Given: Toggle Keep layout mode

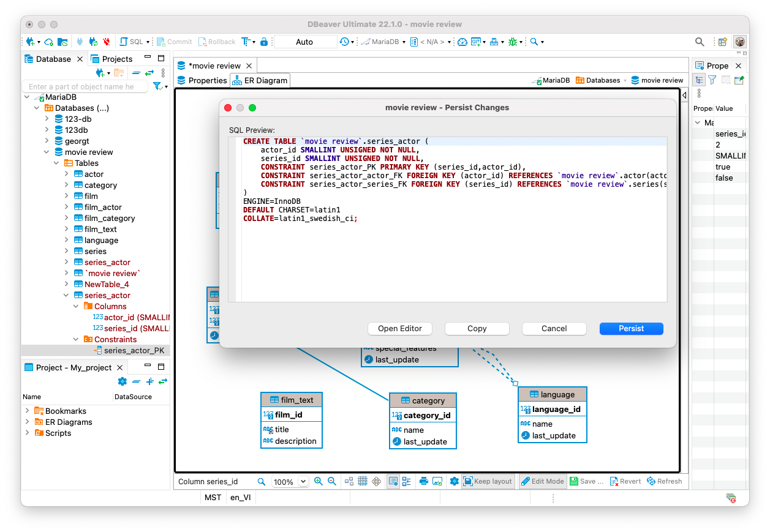Looking at the screenshot, I should [488, 481].
